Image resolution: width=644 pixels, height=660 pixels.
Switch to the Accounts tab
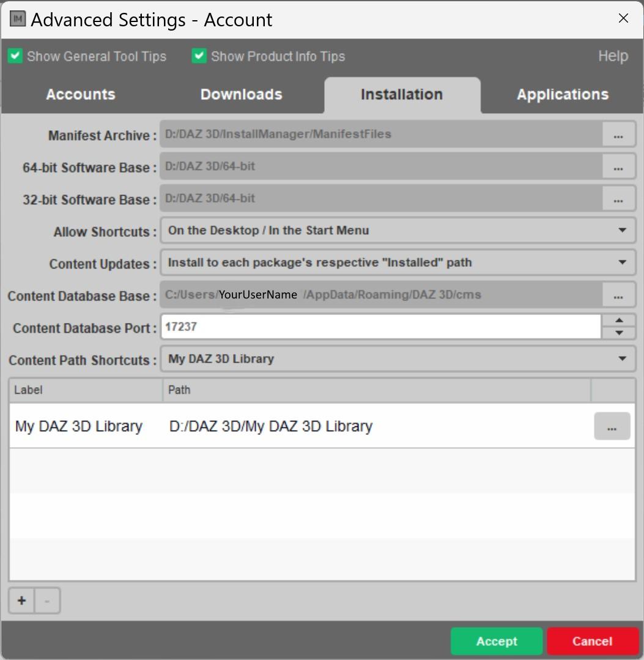(80, 95)
